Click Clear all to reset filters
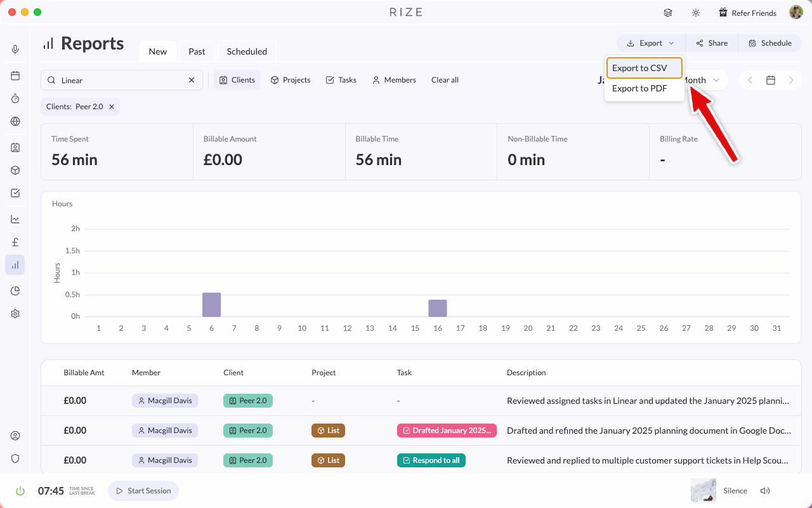Viewport: 812px width, 508px height. coord(445,79)
